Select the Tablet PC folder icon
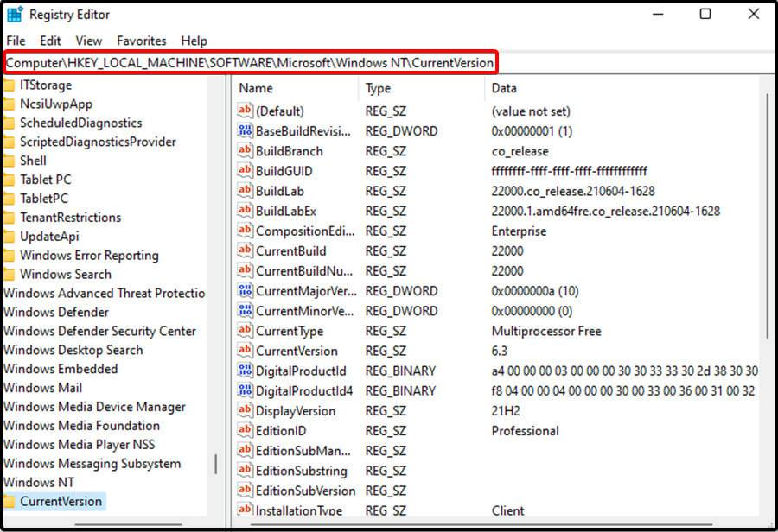This screenshot has width=778, height=532. pos(9,180)
